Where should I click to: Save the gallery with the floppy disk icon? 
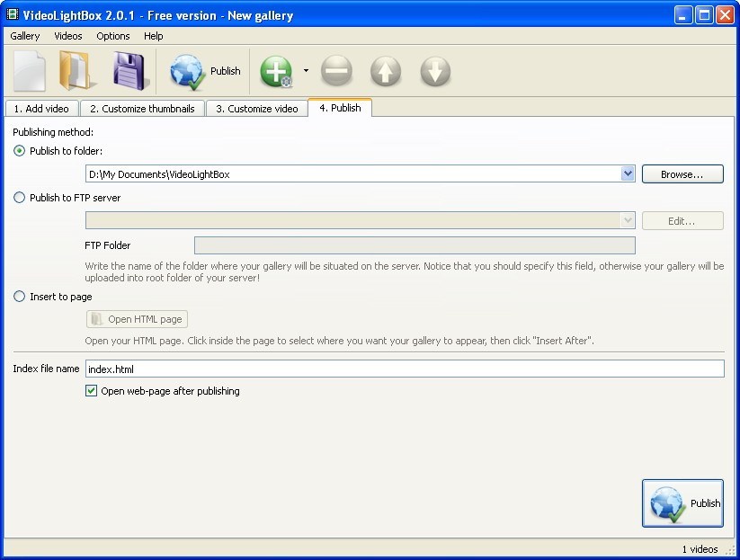[x=130, y=71]
